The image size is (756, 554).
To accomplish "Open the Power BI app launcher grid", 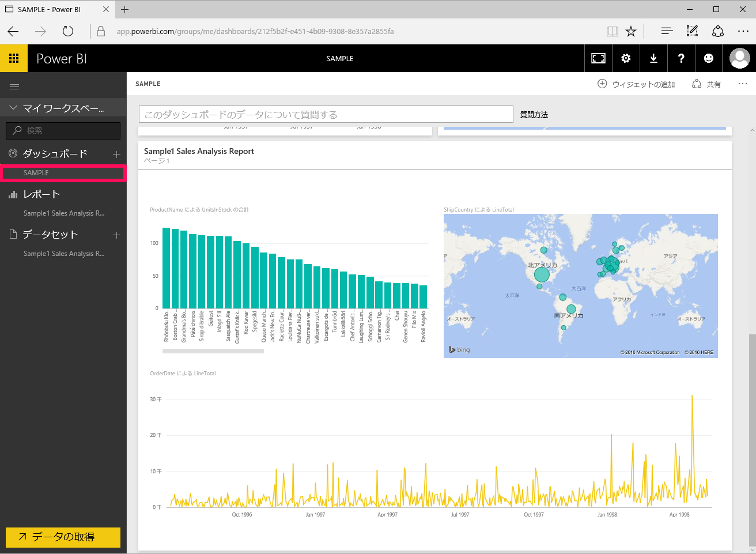I will coord(14,58).
